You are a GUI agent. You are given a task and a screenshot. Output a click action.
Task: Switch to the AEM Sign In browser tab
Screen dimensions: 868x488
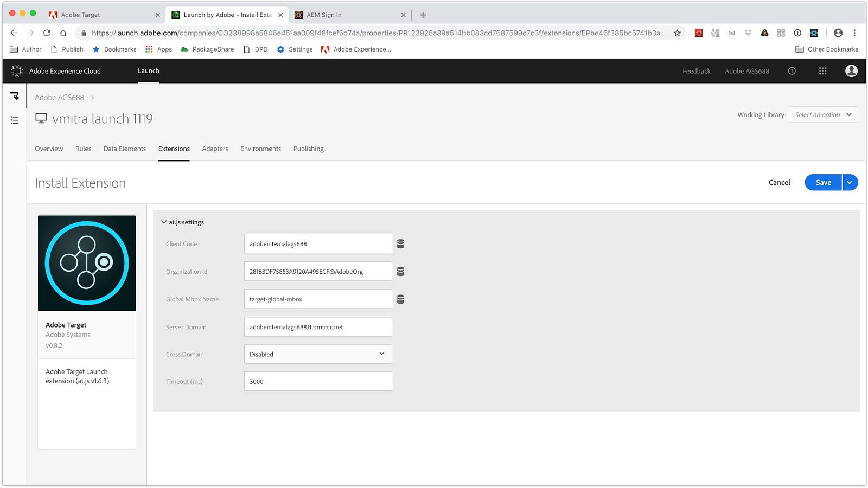350,15
